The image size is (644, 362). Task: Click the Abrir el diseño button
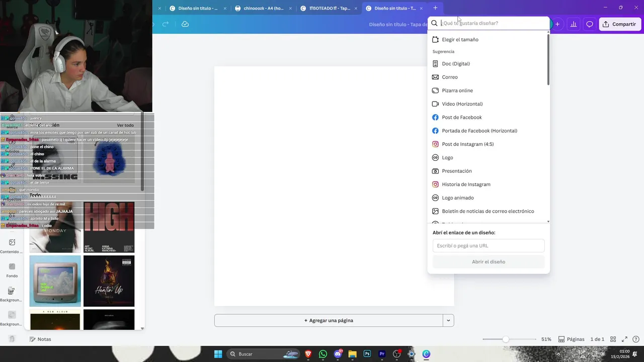[489, 262]
